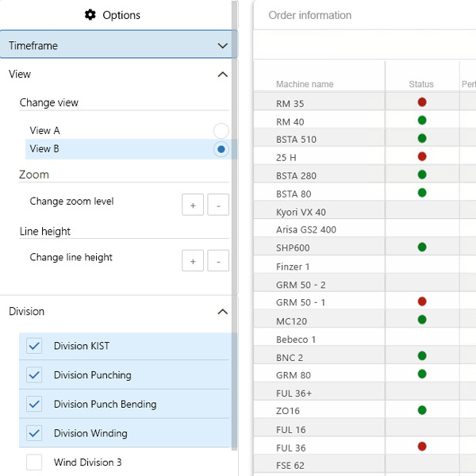Select machine row BNC 2

(365, 355)
